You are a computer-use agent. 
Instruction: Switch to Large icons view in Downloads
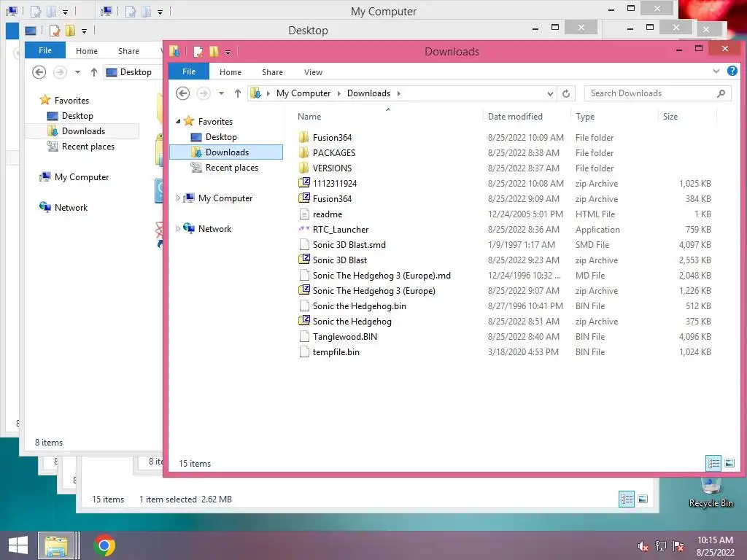tap(729, 463)
